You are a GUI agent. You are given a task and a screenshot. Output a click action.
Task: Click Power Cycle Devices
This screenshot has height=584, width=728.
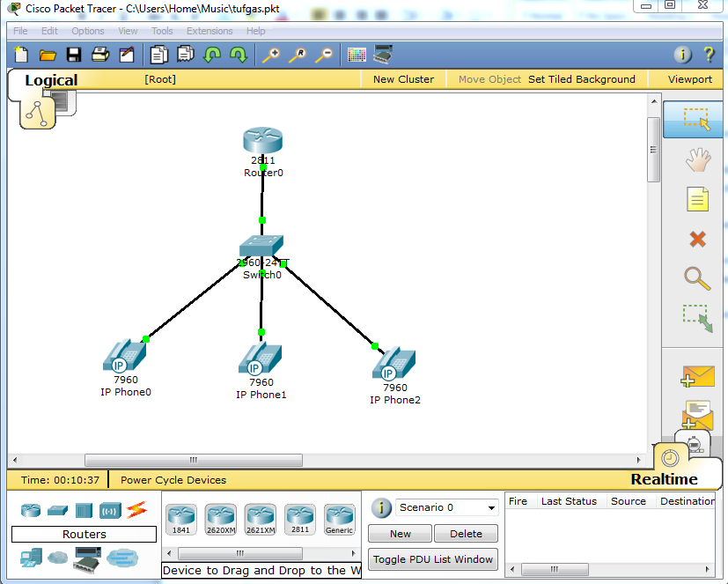click(x=173, y=480)
